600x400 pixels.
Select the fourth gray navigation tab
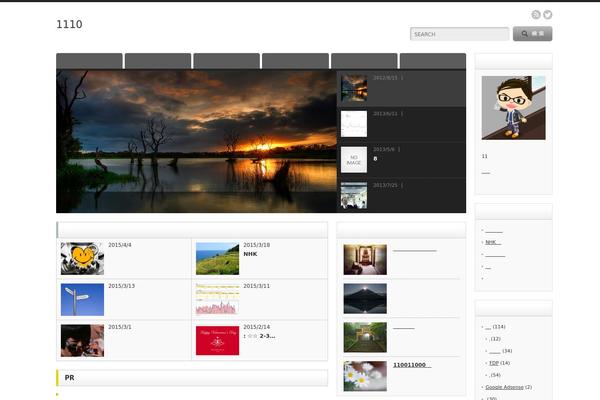[x=295, y=61]
